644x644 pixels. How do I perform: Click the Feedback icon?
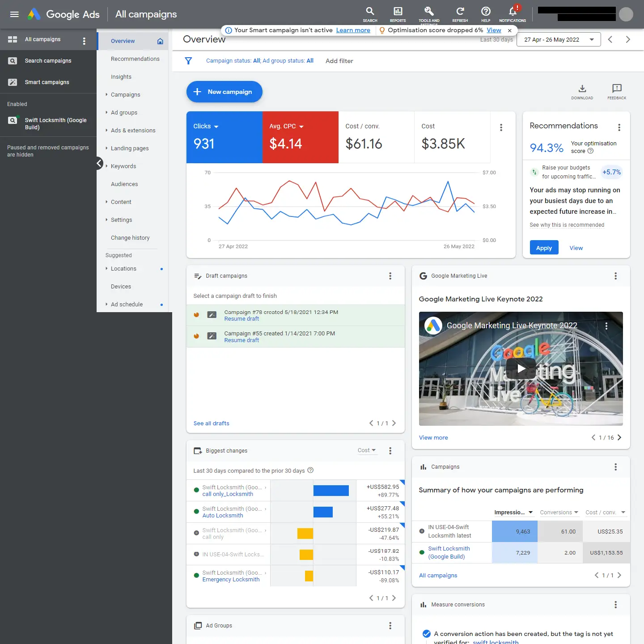(617, 92)
